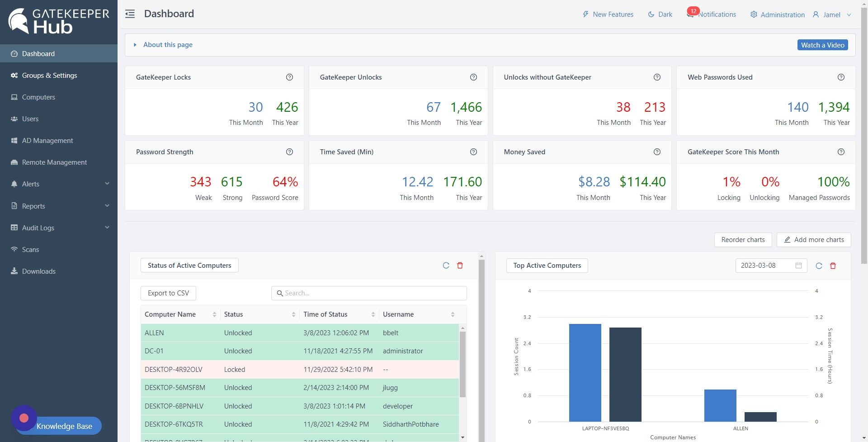Click the main page vertical scrollbar

(864, 136)
